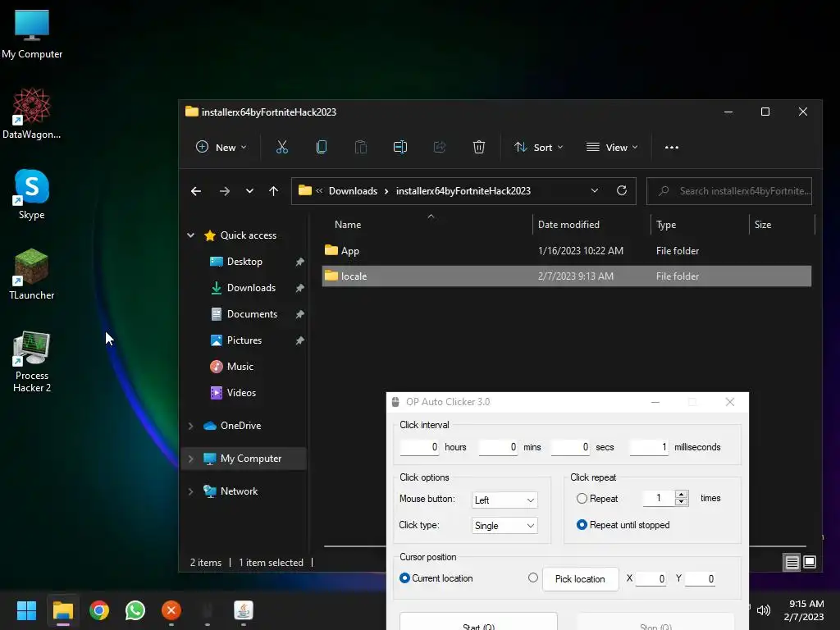Select the Current location radio button
Image resolution: width=840 pixels, height=630 pixels.
(405, 578)
